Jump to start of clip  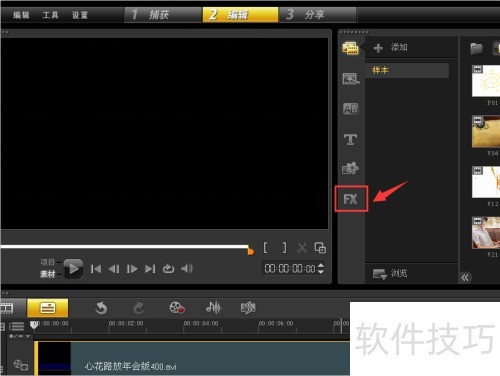[x=96, y=269]
